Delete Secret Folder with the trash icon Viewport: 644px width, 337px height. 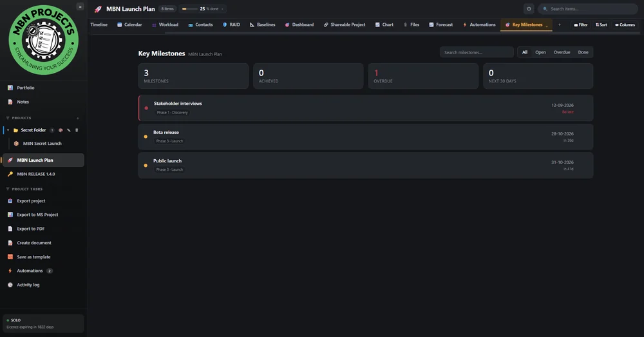pos(77,130)
